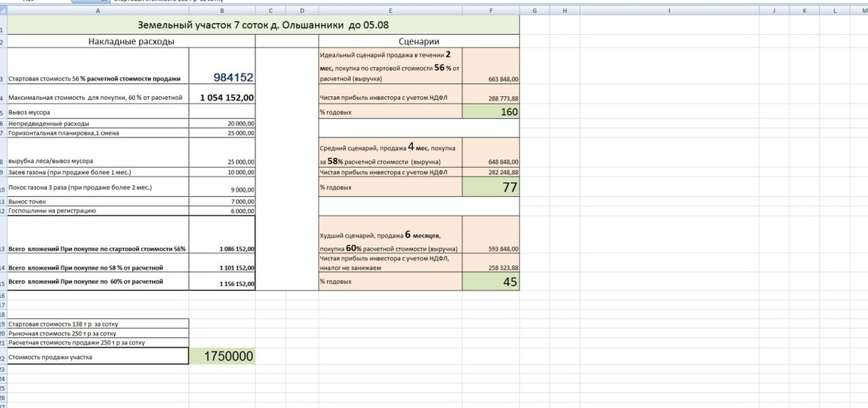
Task: Click the 'Идеальный сценарий' description cell
Action: click(x=390, y=66)
